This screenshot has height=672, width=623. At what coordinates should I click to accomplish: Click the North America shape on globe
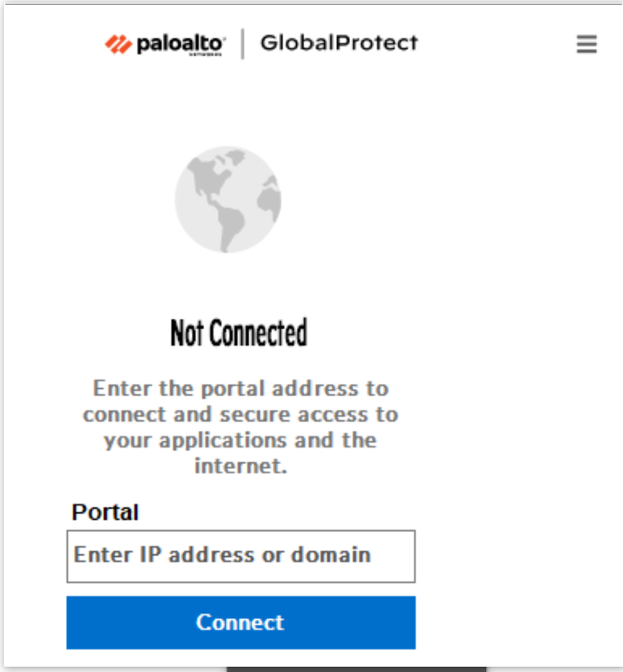(209, 176)
